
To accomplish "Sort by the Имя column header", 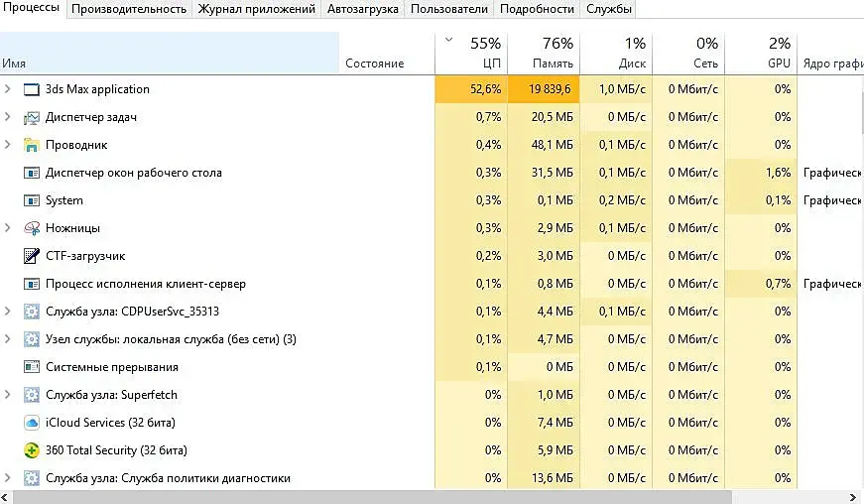I will (170, 53).
